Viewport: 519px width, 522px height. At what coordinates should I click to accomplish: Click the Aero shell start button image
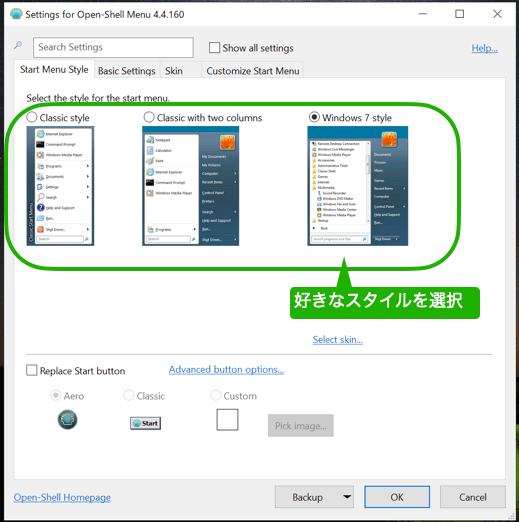point(67,419)
